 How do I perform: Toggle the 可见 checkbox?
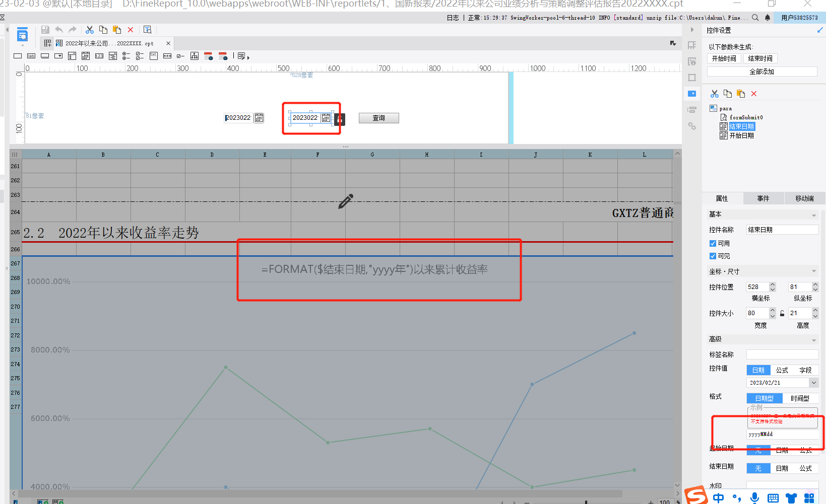coord(713,256)
